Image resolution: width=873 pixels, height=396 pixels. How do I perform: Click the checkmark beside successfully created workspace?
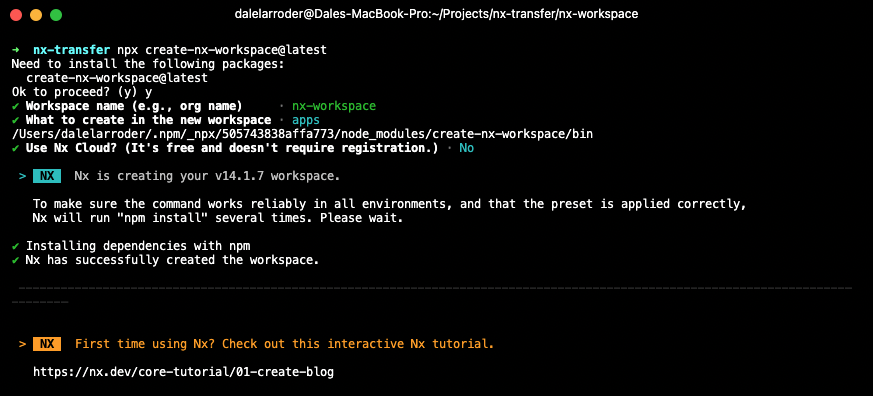click(x=15, y=260)
